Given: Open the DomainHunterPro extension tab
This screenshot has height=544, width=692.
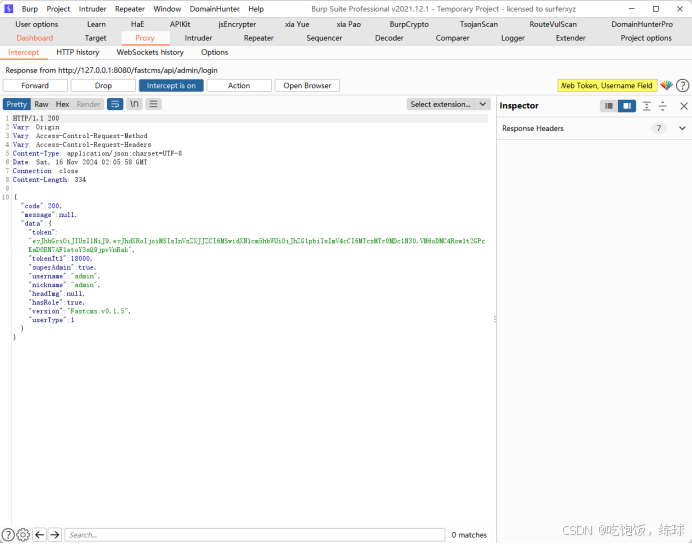Looking at the screenshot, I should pos(642,24).
